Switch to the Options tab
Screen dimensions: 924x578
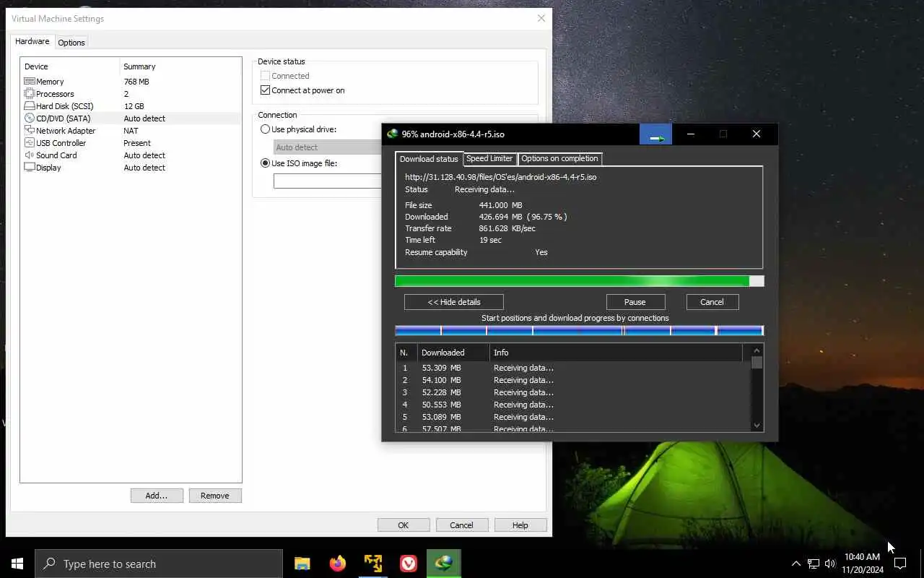71,43
